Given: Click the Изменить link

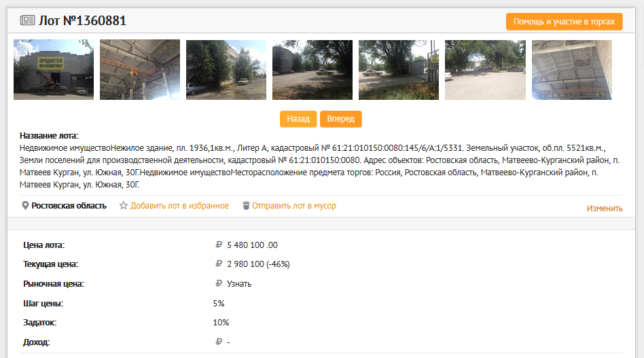Looking at the screenshot, I should (x=605, y=209).
